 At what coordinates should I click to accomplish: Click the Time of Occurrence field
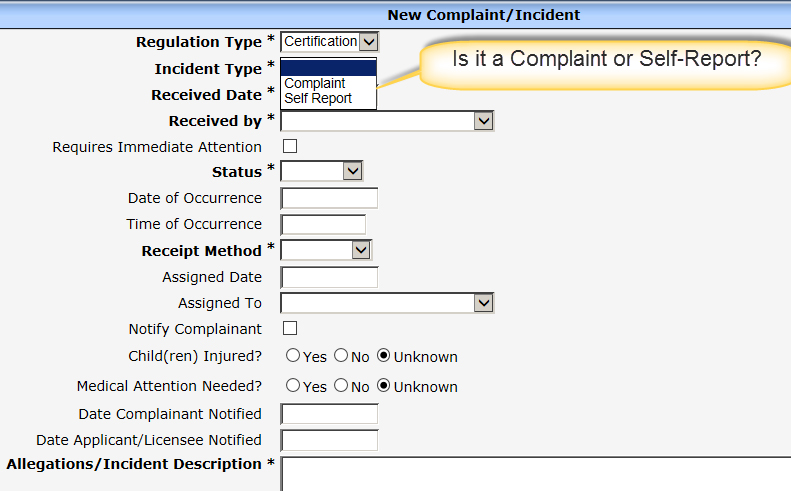[x=323, y=224]
